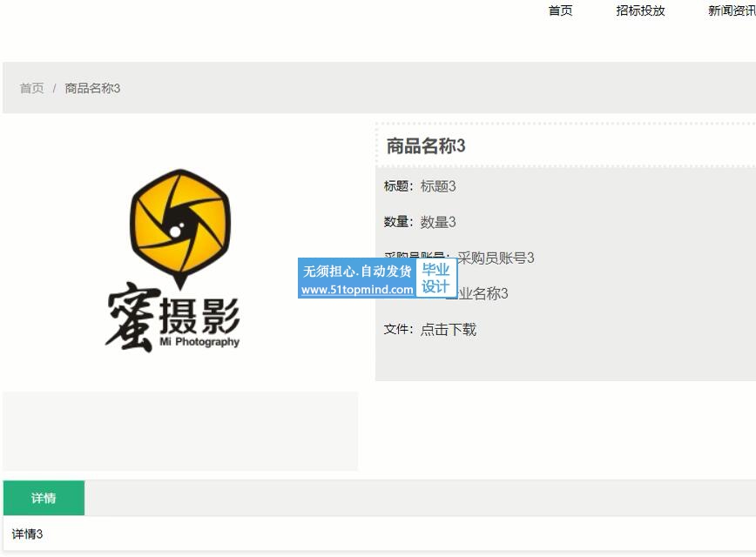Click the 详情3 description text
This screenshot has height=557, width=756.
point(28,534)
